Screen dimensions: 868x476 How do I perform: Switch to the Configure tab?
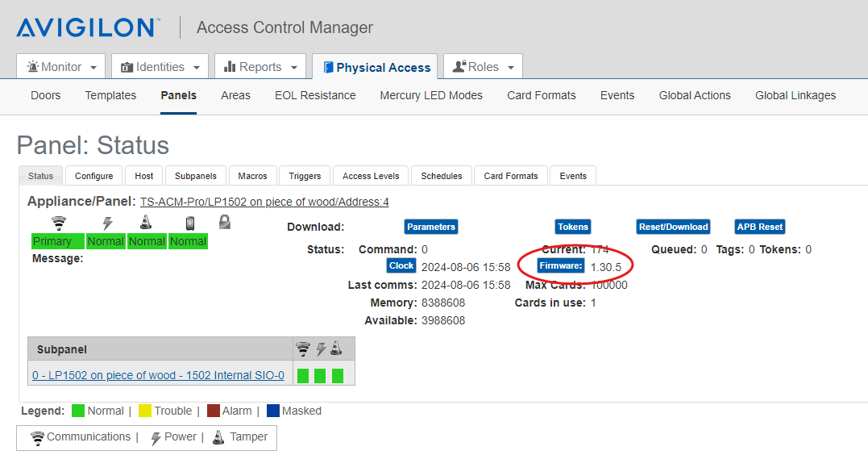pos(93,175)
